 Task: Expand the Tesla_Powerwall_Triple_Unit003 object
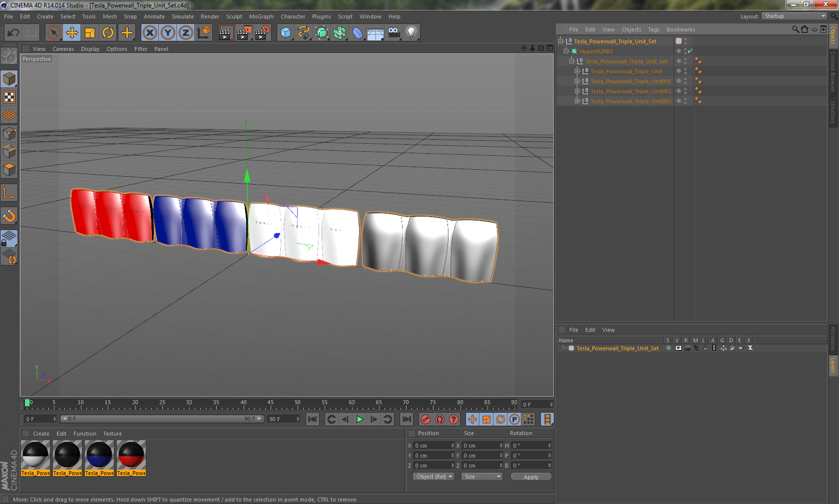click(x=577, y=101)
